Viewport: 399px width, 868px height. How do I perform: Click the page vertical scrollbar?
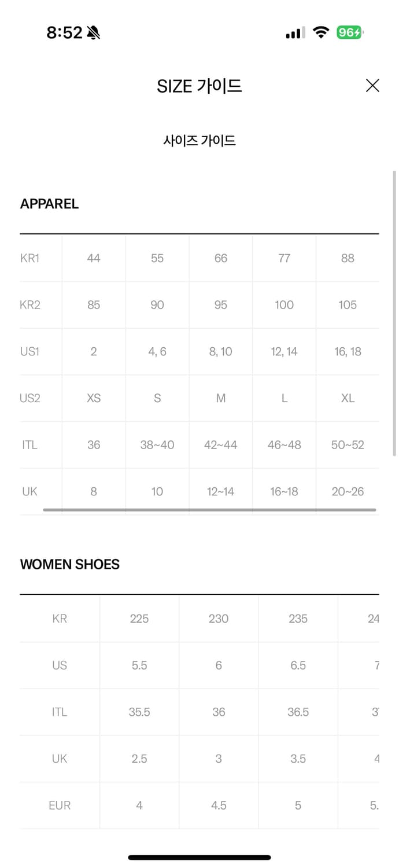(x=395, y=312)
